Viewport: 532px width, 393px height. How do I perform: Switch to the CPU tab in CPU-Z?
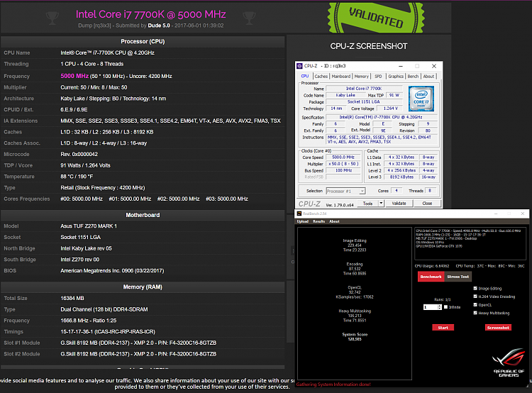(305, 77)
